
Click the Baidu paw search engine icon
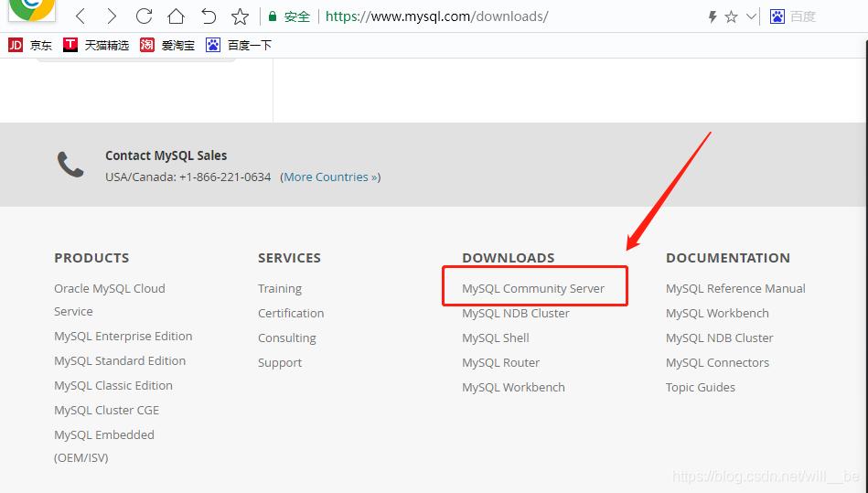tap(777, 17)
